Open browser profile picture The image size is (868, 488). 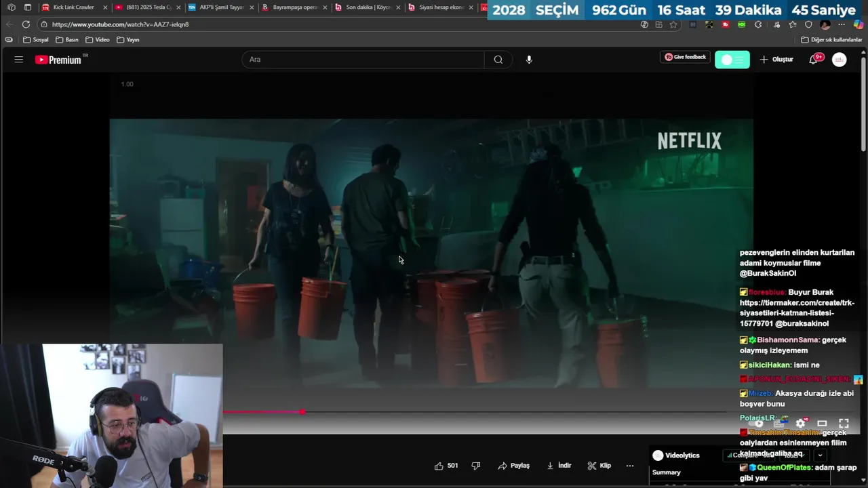click(825, 24)
